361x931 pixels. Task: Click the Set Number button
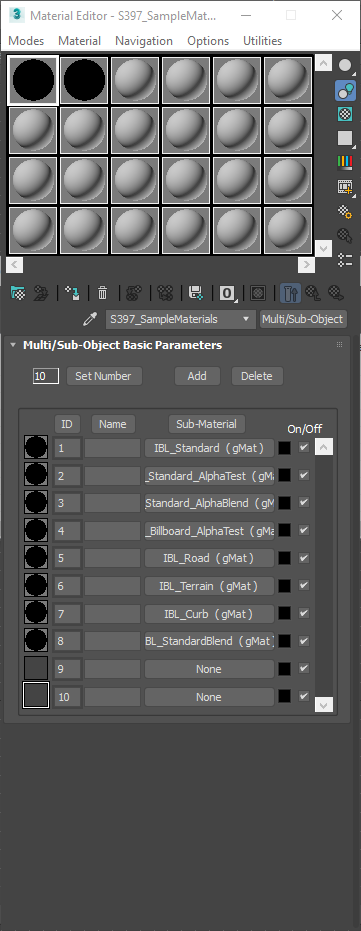click(104, 376)
